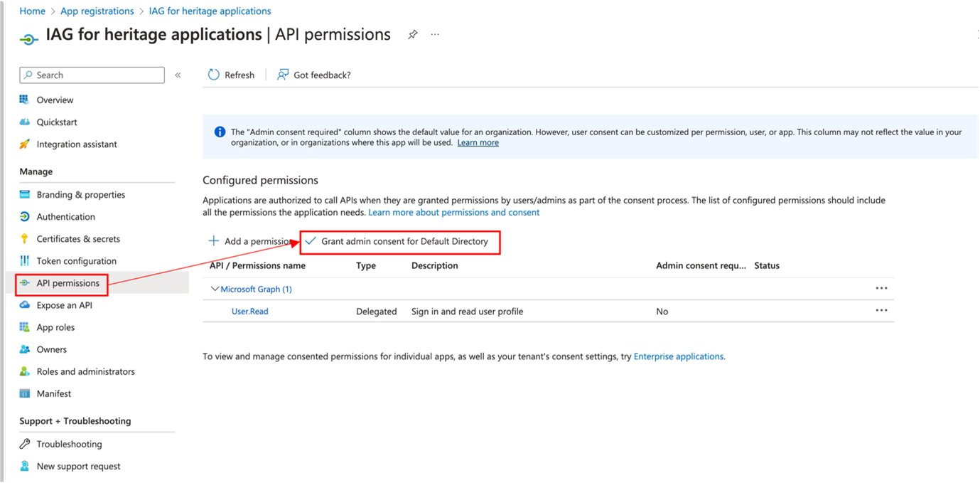The width and height of the screenshot is (980, 483).
Task: Collapse the Microsoft Graph (1) group chevron
Action: (214, 289)
